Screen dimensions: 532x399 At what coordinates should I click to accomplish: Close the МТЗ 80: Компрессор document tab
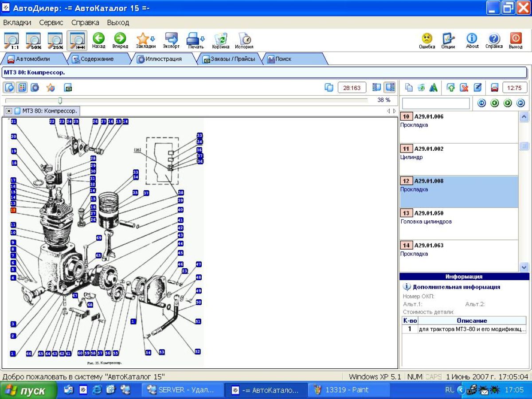pyautogui.click(x=9, y=111)
